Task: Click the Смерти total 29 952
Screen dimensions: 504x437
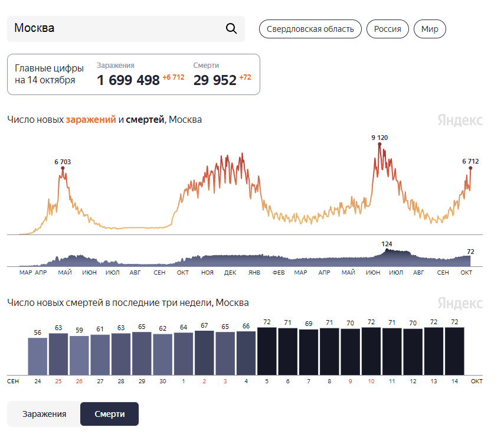Action: click(x=215, y=80)
